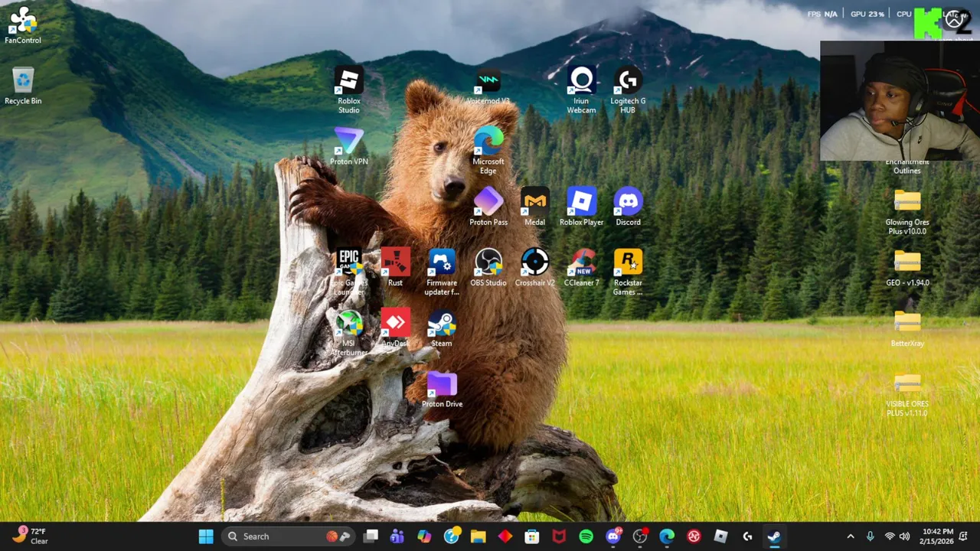Open Microsoft Store from the taskbar

pyautogui.click(x=532, y=536)
